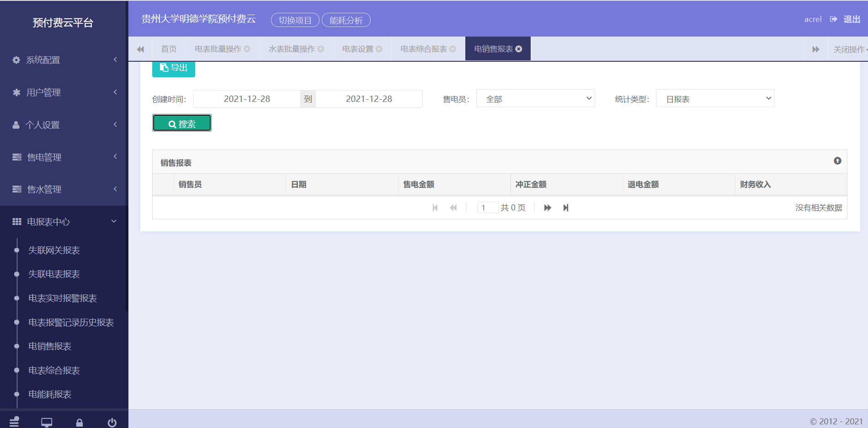Image resolution: width=868 pixels, height=428 pixels.
Task: Open the 统计类型 dropdown
Action: [x=715, y=99]
